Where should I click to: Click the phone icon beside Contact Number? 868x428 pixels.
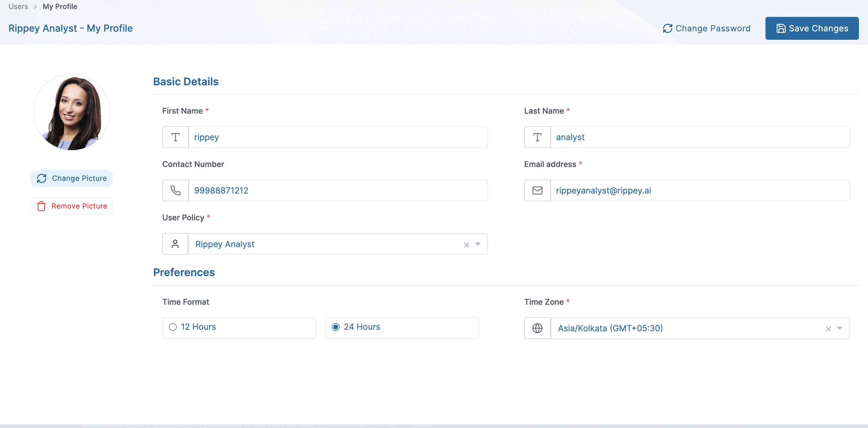point(175,190)
